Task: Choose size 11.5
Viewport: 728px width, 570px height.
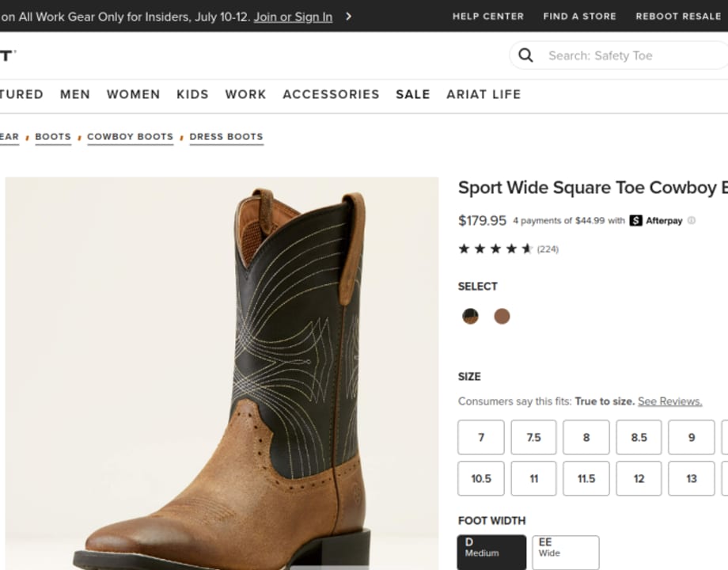Action: point(586,478)
